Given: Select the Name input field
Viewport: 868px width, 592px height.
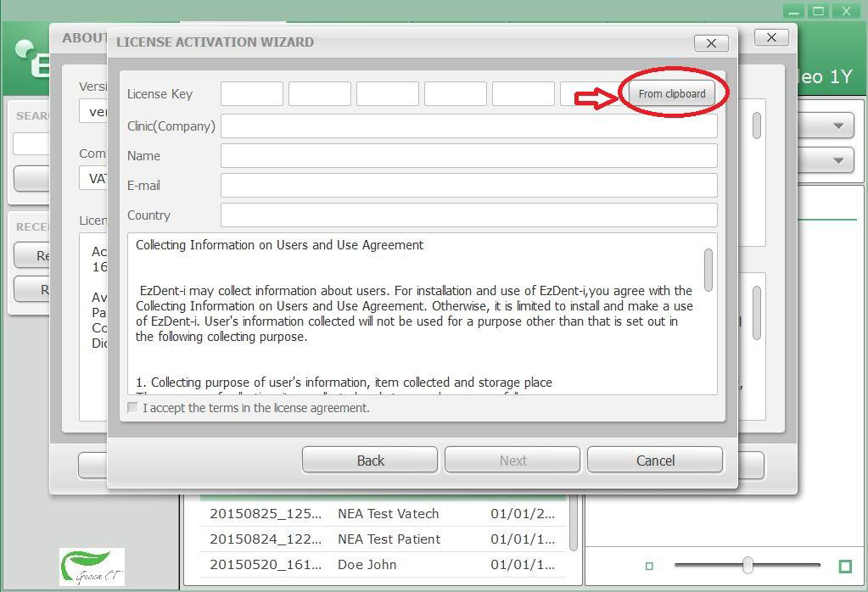Looking at the screenshot, I should pyautogui.click(x=469, y=156).
